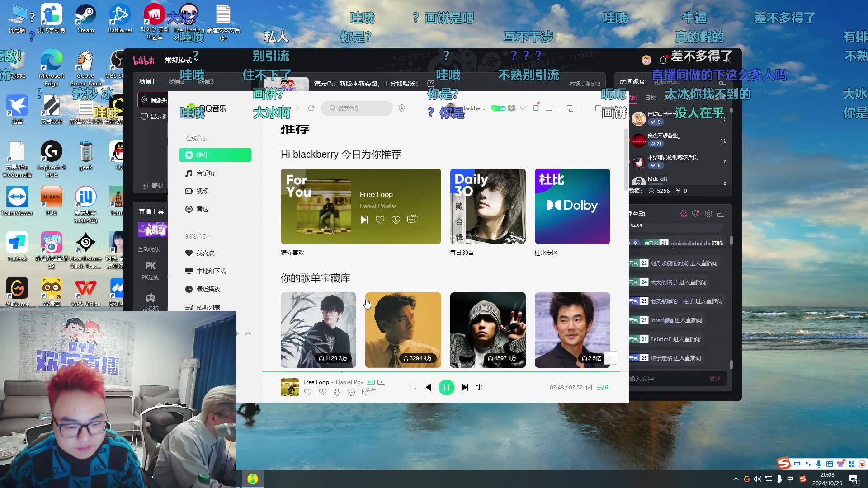Add 素材 in Bilibili streamer
This screenshot has width=868, height=488.
tap(153, 186)
